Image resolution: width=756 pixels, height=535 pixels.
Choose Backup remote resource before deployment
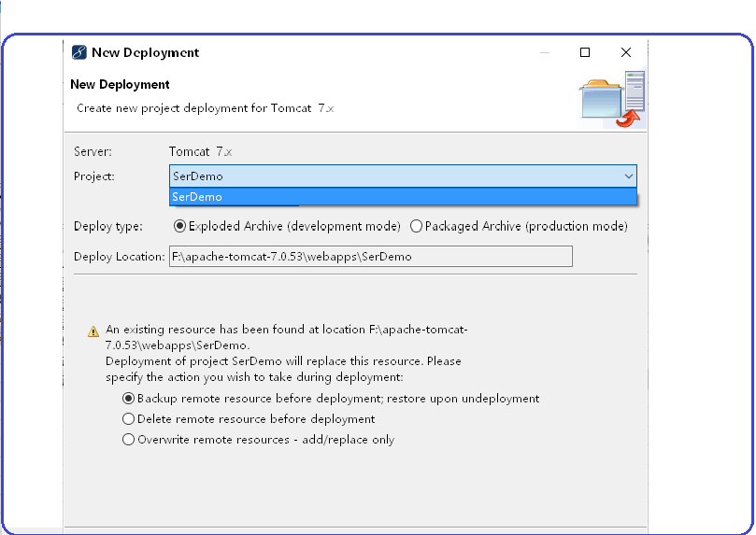(x=331, y=399)
